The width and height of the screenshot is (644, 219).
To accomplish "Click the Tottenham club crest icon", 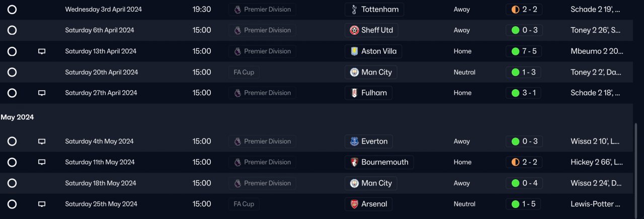I will (355, 10).
